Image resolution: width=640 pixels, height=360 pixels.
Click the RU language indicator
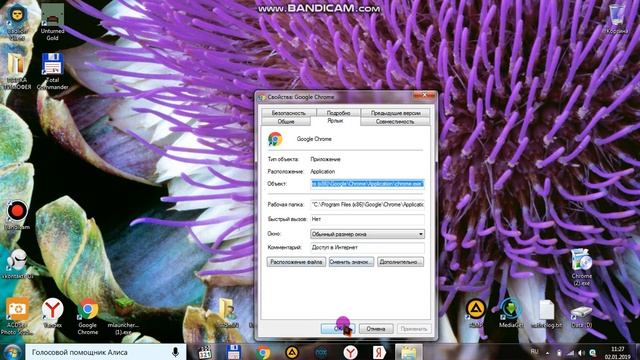click(534, 352)
